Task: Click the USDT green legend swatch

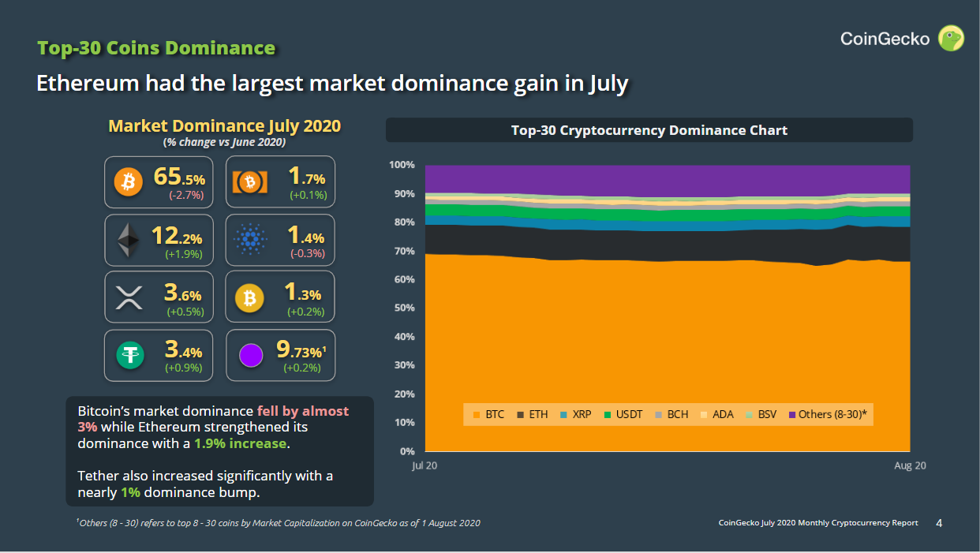Action: (608, 414)
